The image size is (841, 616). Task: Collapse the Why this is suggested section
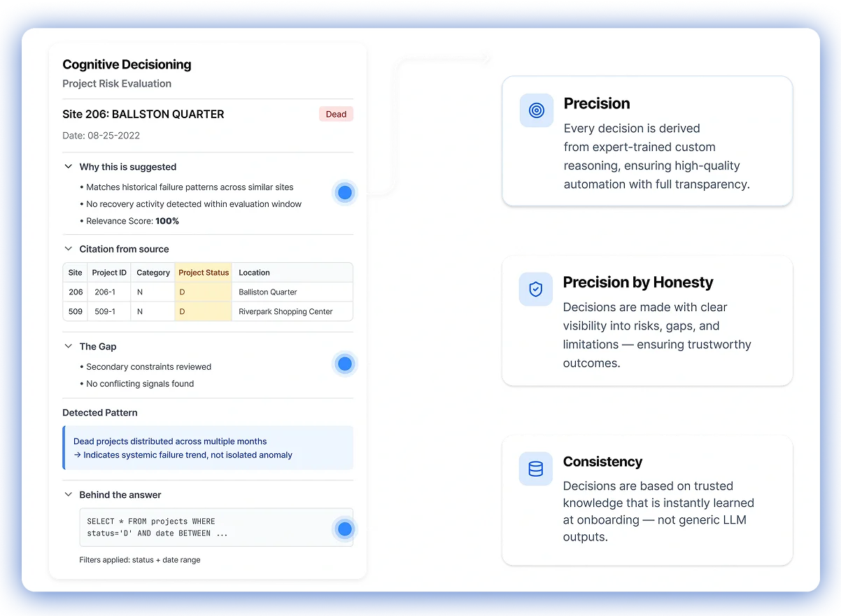tap(69, 167)
